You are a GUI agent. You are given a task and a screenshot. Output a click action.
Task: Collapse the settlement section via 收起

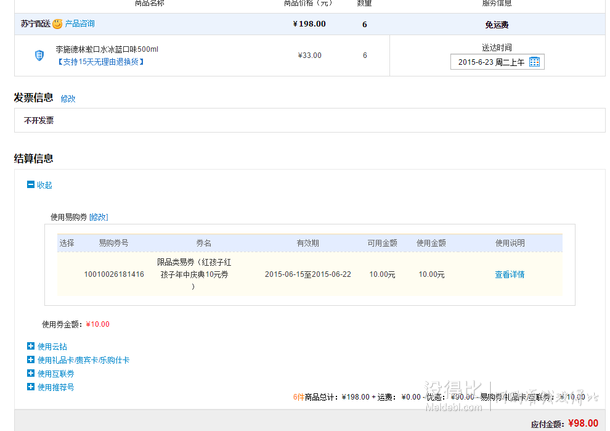[x=44, y=185]
